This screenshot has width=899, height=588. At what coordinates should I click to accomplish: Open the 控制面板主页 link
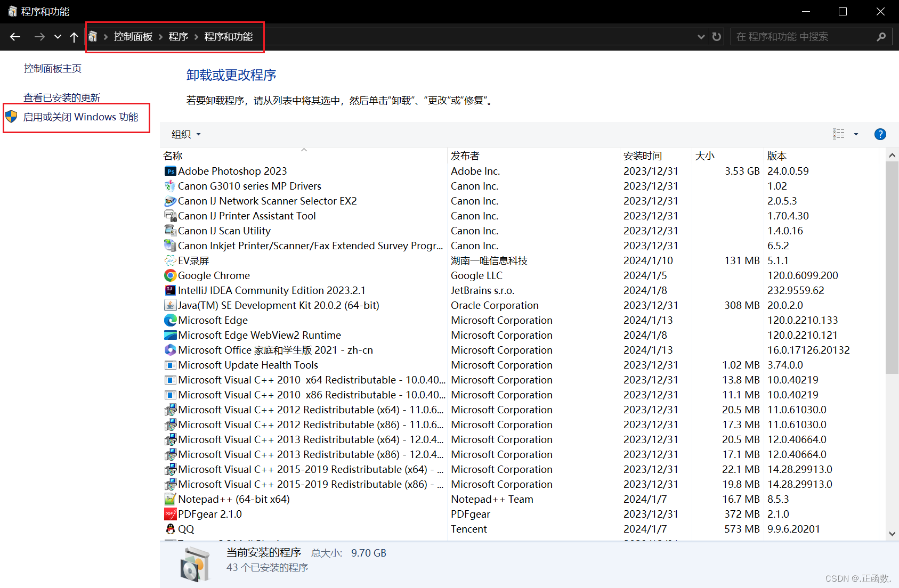53,68
